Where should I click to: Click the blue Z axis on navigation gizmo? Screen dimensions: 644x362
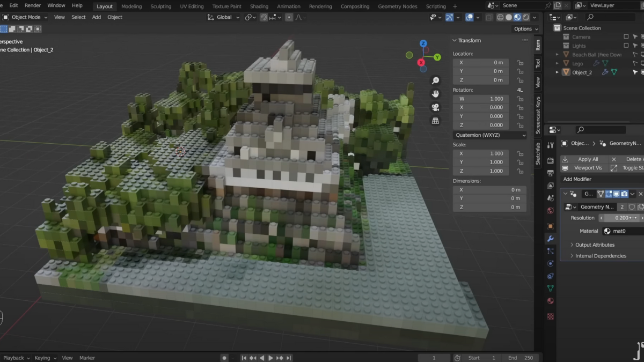(423, 43)
